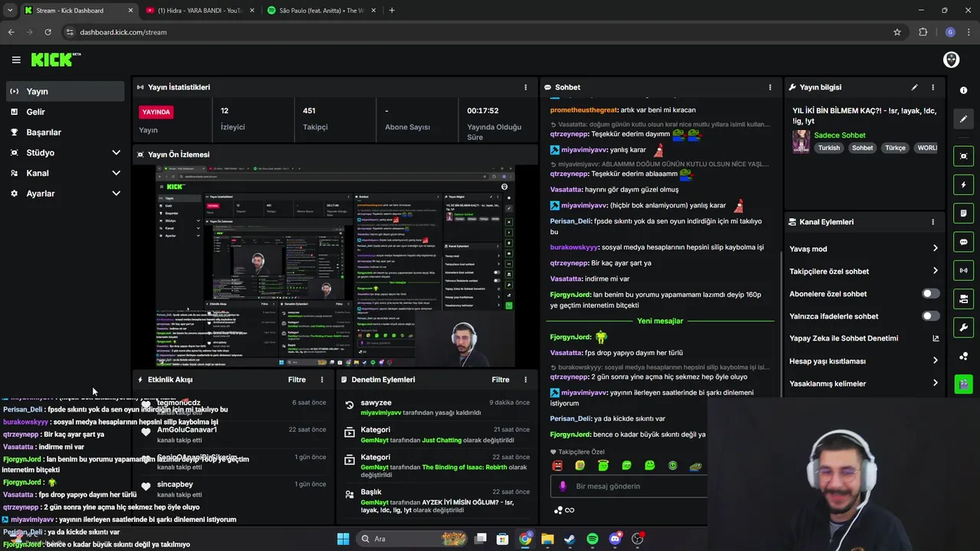Switch to the São Paulo Spotify browser tab
This screenshot has height=551, width=980.
tap(321, 11)
